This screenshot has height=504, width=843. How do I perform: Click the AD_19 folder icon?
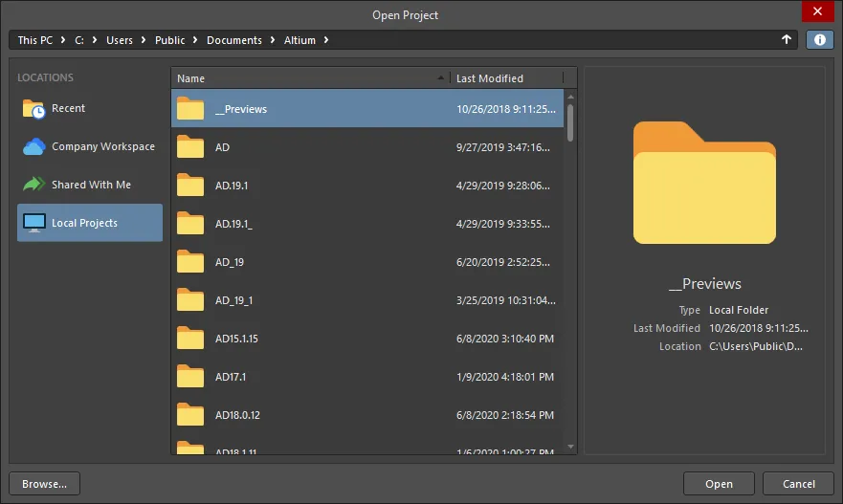pos(190,262)
